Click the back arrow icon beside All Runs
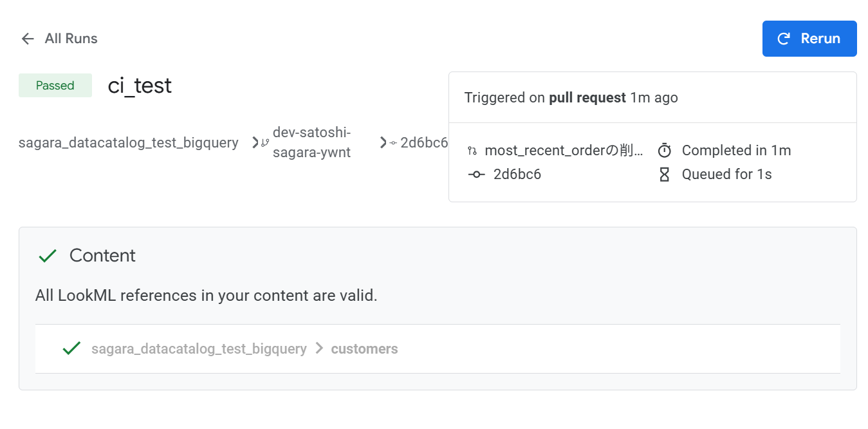868x429 pixels. (x=28, y=39)
